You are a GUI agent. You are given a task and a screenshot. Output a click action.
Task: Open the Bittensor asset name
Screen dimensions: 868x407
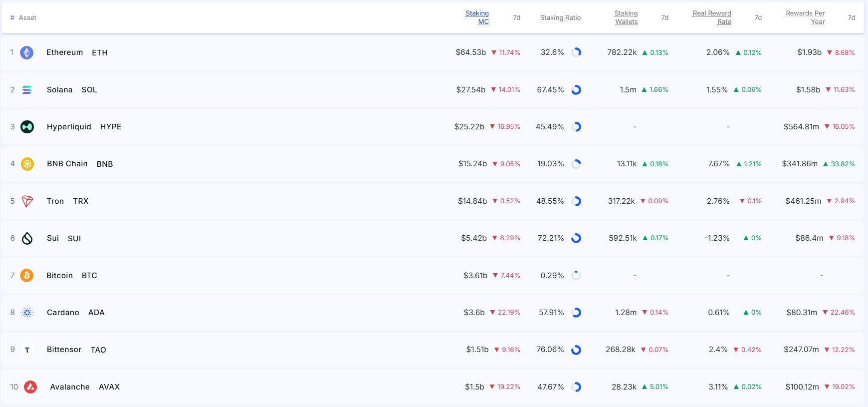coord(64,350)
